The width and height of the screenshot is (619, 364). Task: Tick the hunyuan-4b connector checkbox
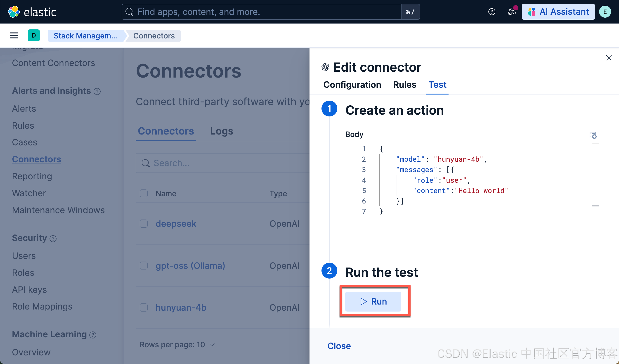click(x=144, y=307)
